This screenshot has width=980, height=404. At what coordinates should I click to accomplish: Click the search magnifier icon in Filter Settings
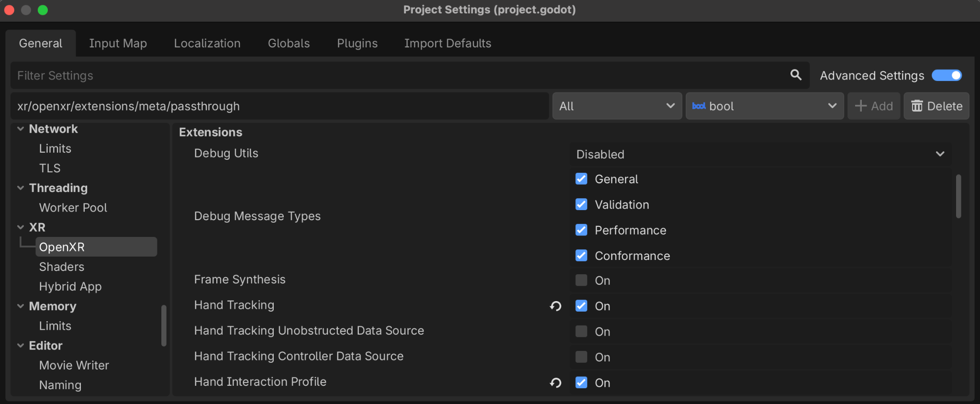pos(796,75)
